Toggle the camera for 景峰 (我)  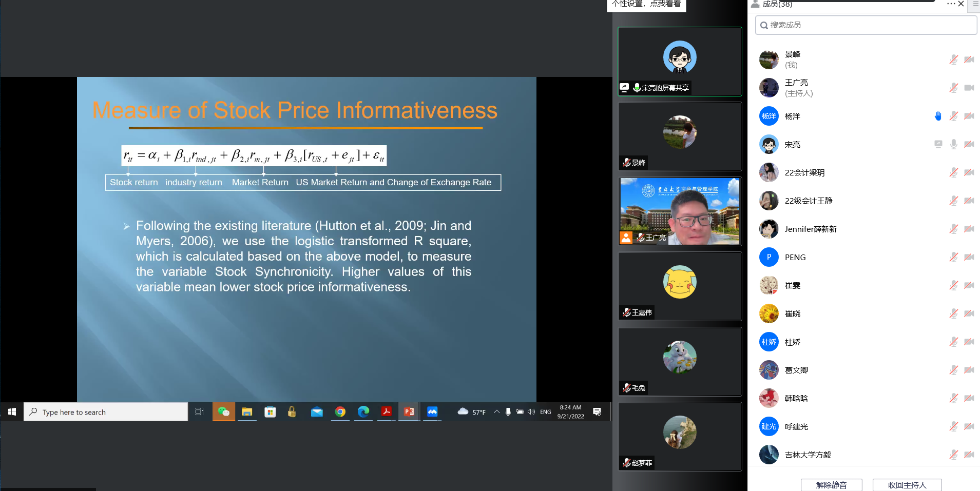(969, 60)
